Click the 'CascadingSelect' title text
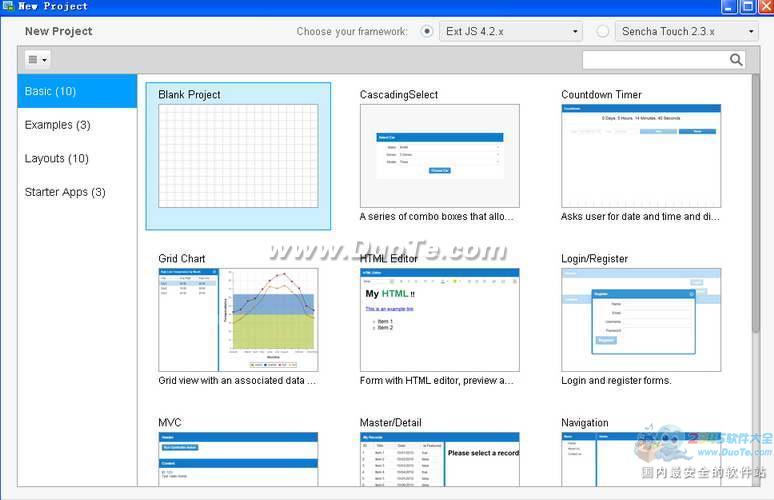 coord(399,95)
